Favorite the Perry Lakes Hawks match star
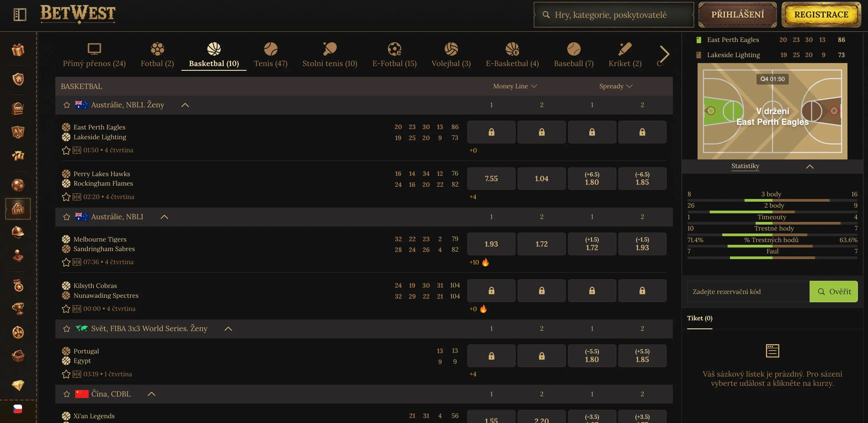 66,197
